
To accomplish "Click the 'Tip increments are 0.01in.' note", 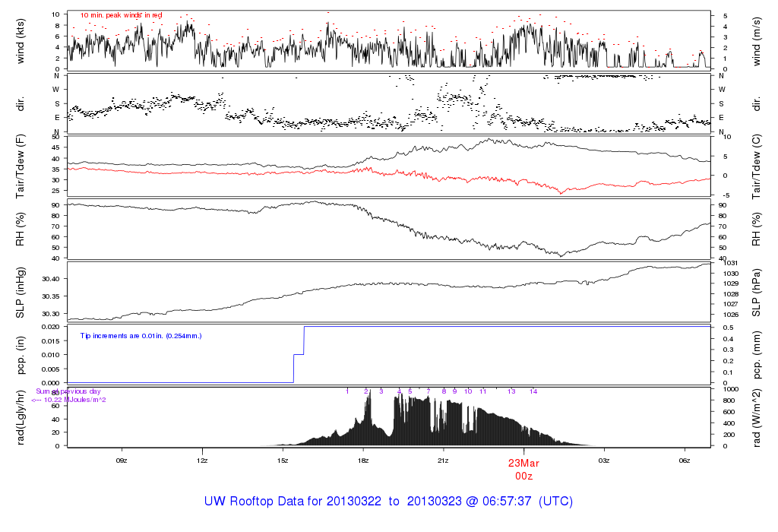I will (141, 335).
